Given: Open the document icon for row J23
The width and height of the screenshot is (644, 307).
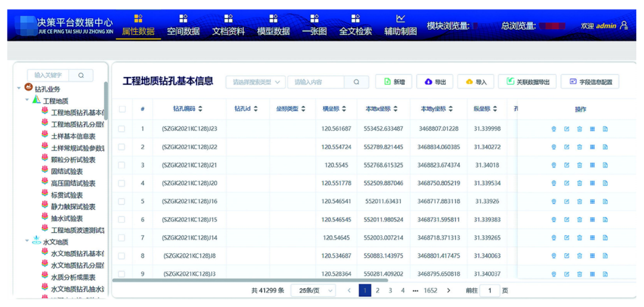Looking at the screenshot, I should 605,129.
